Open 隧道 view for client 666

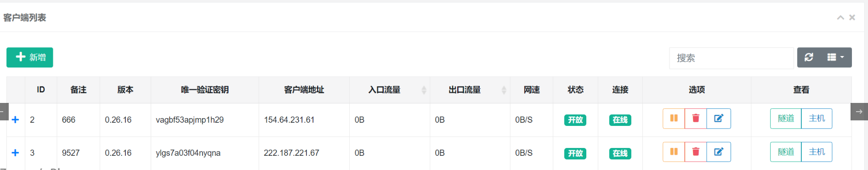pyautogui.click(x=786, y=119)
